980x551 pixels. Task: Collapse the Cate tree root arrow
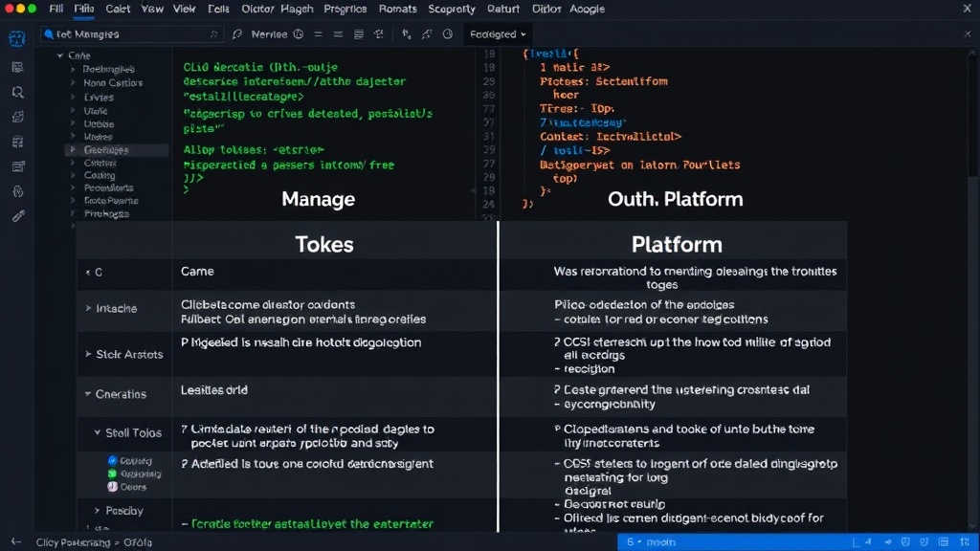[x=60, y=55]
